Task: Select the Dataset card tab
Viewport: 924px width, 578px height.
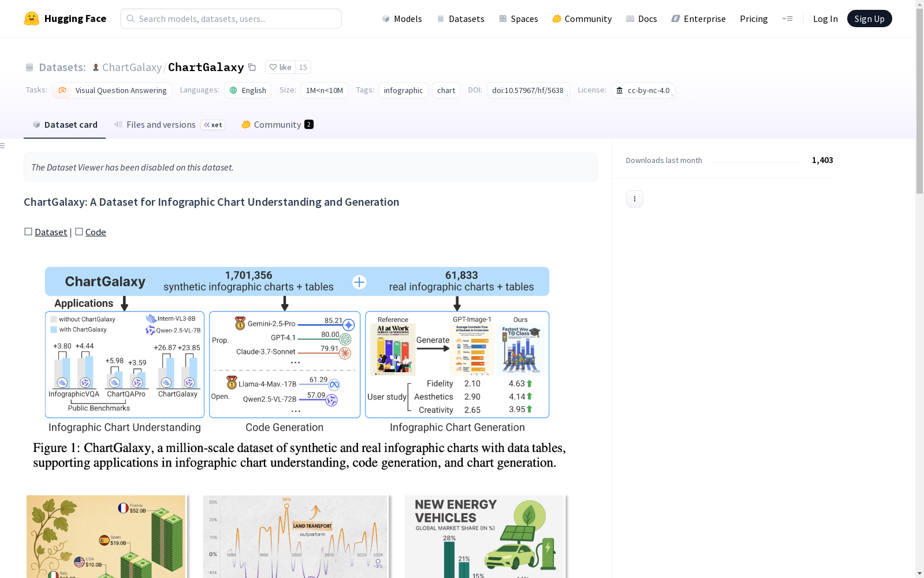Action: [x=65, y=125]
